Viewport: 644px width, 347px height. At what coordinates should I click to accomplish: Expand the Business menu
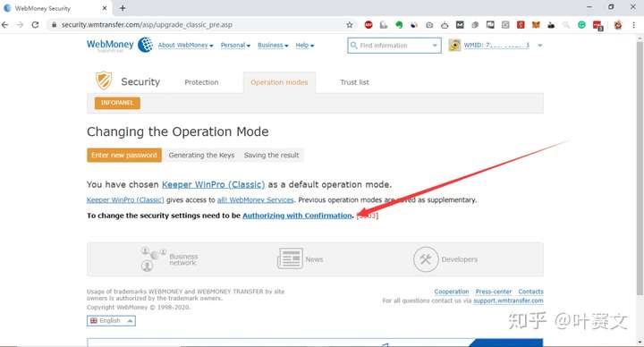pos(273,46)
